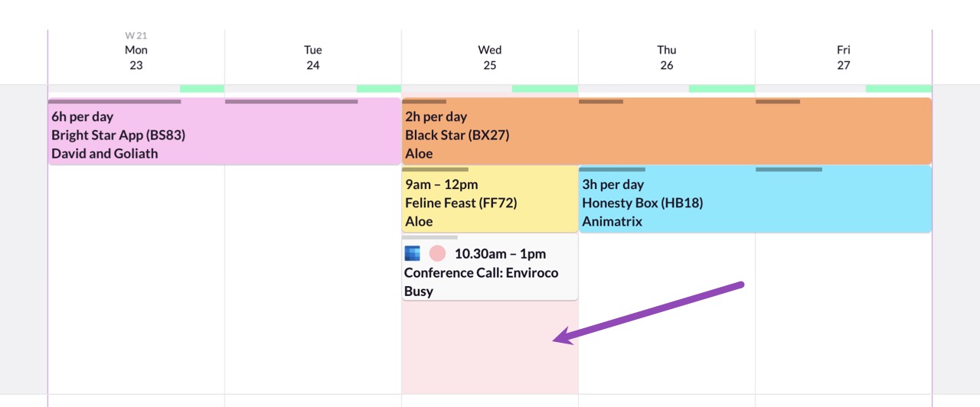Click the green availability bar under Mon 23
This screenshot has width=980, height=407.
click(x=202, y=89)
